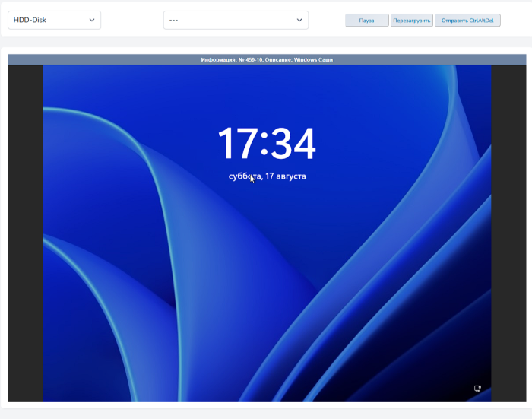Click 'Windows Саши' description in info bar
This screenshot has height=419, width=532.
pos(313,59)
